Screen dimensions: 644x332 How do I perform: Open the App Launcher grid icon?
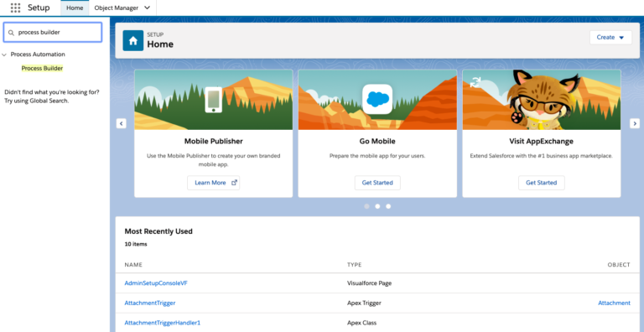(x=15, y=8)
